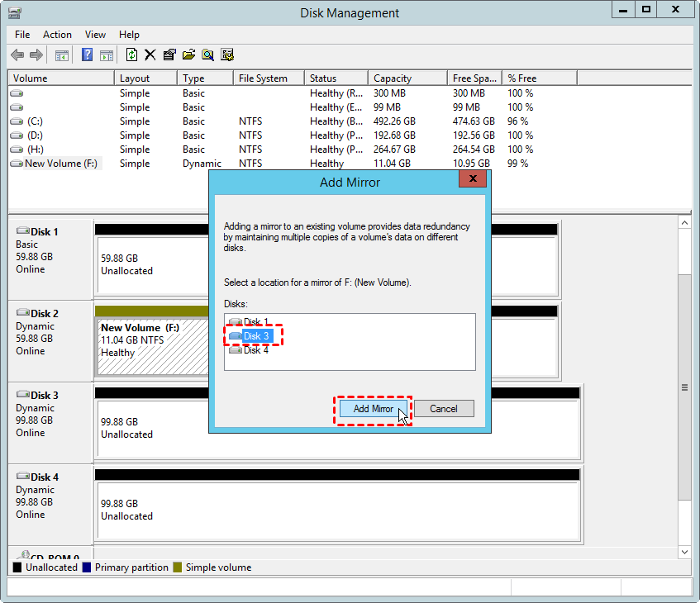The width and height of the screenshot is (700, 603).
Task: Click 96 % free value for C:
Action: [x=518, y=121]
